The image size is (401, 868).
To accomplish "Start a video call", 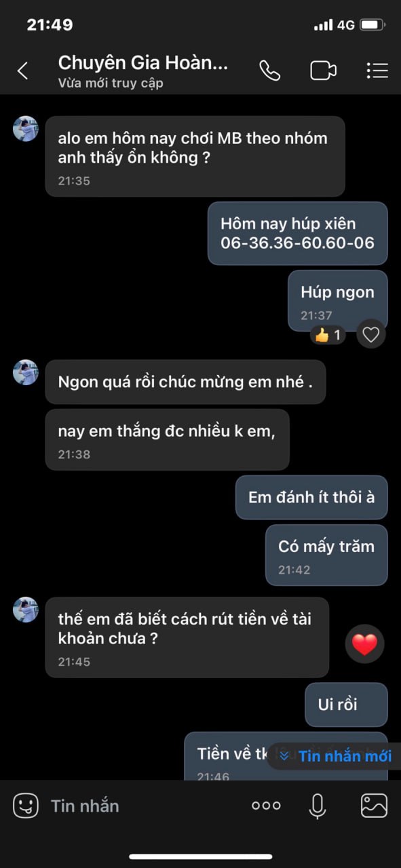I will click(323, 71).
